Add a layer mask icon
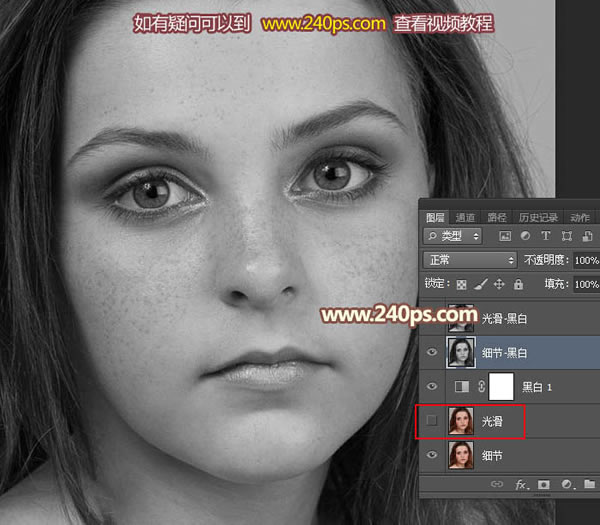The width and height of the screenshot is (600, 525). [543, 485]
